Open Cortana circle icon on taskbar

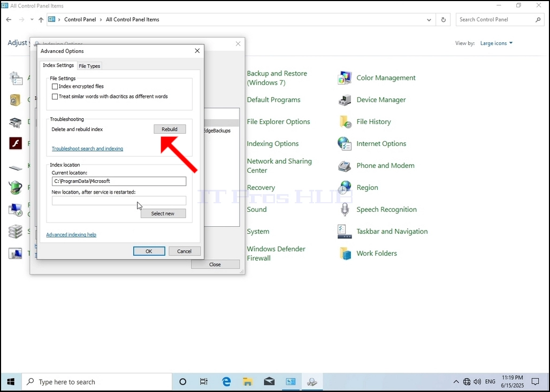[183, 382]
